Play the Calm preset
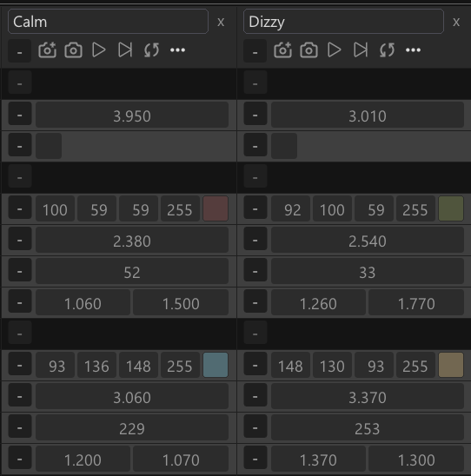 [x=99, y=50]
